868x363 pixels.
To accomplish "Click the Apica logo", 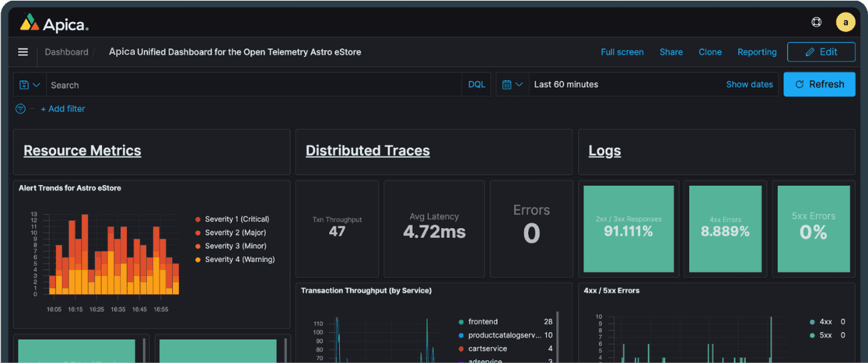I will click(53, 24).
